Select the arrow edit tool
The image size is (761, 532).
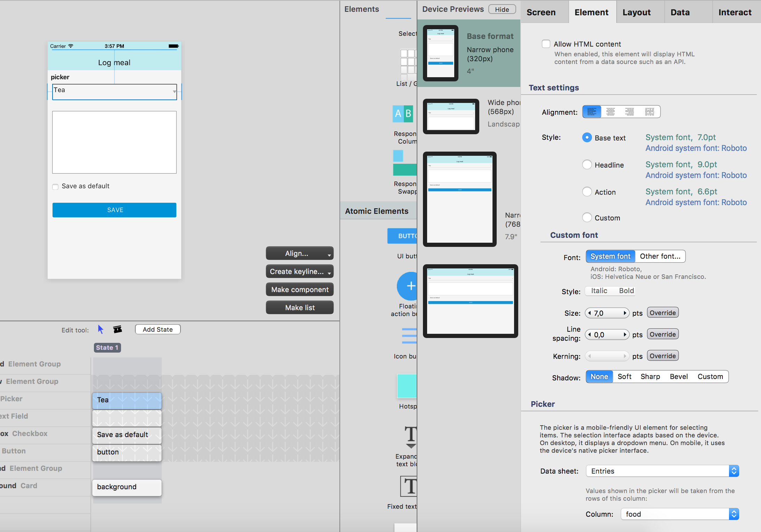(101, 329)
